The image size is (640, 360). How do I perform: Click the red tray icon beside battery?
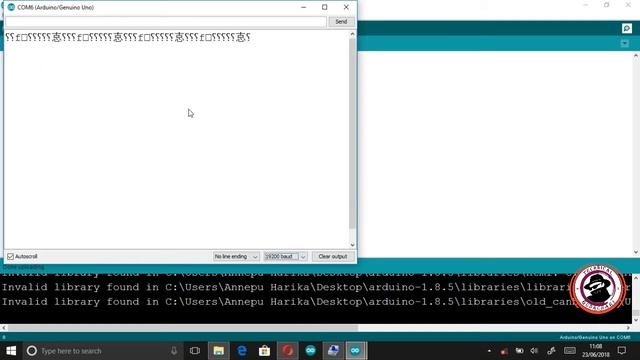tap(504, 351)
